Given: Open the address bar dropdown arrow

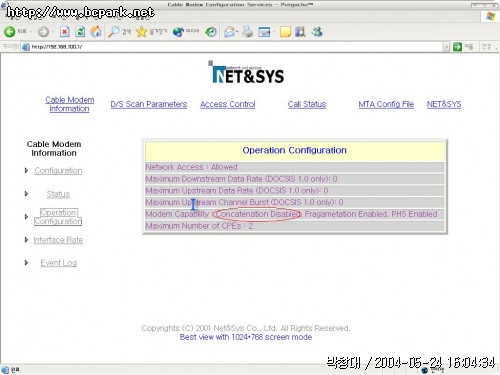Looking at the screenshot, I should click(x=446, y=47).
